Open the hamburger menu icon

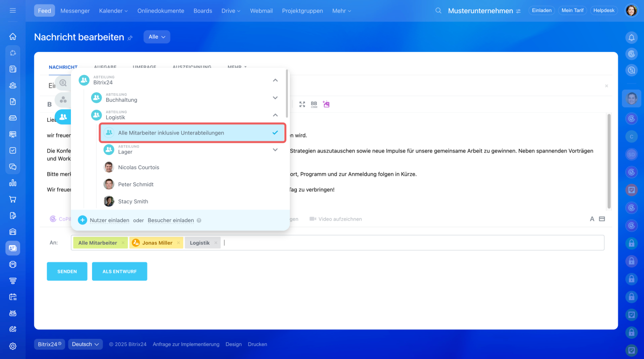point(13,11)
